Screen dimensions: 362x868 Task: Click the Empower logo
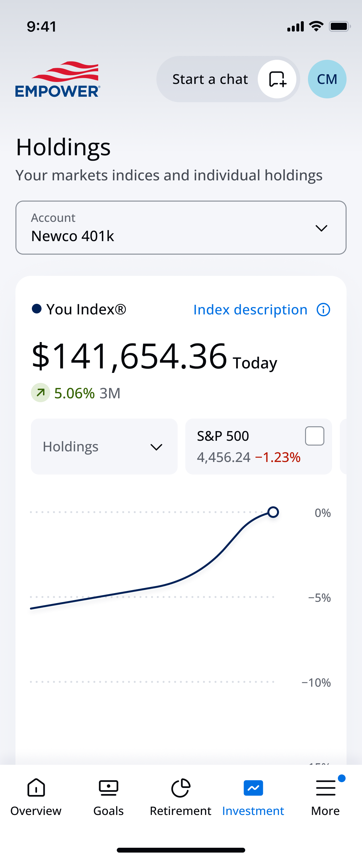click(x=58, y=79)
